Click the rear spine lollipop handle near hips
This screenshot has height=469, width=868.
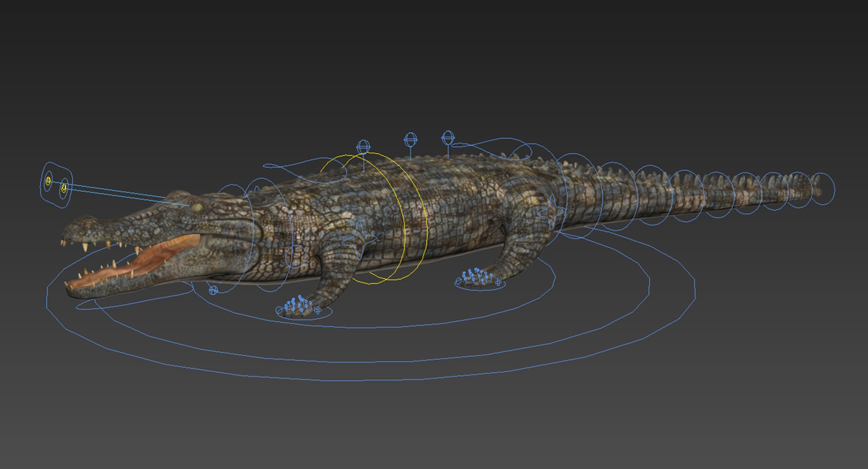448,138
